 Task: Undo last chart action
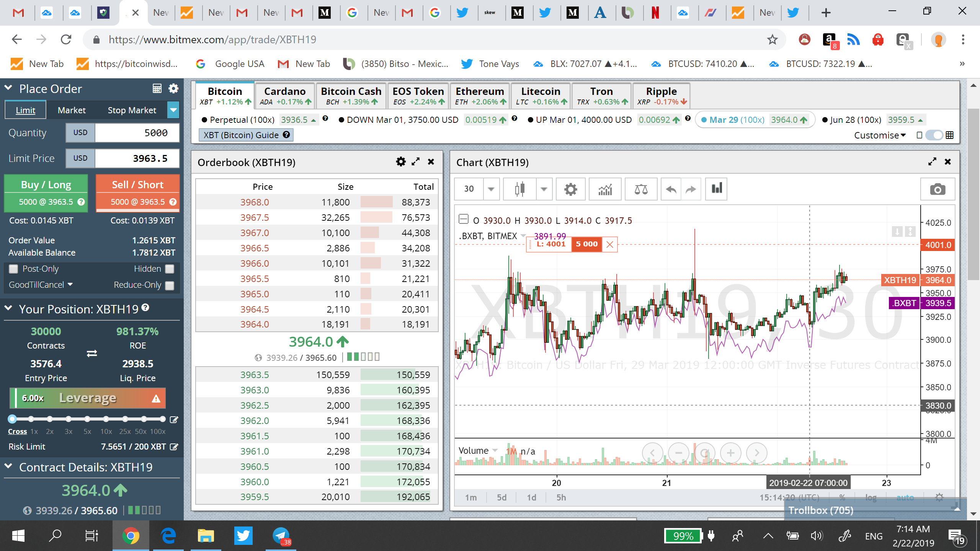pyautogui.click(x=671, y=189)
